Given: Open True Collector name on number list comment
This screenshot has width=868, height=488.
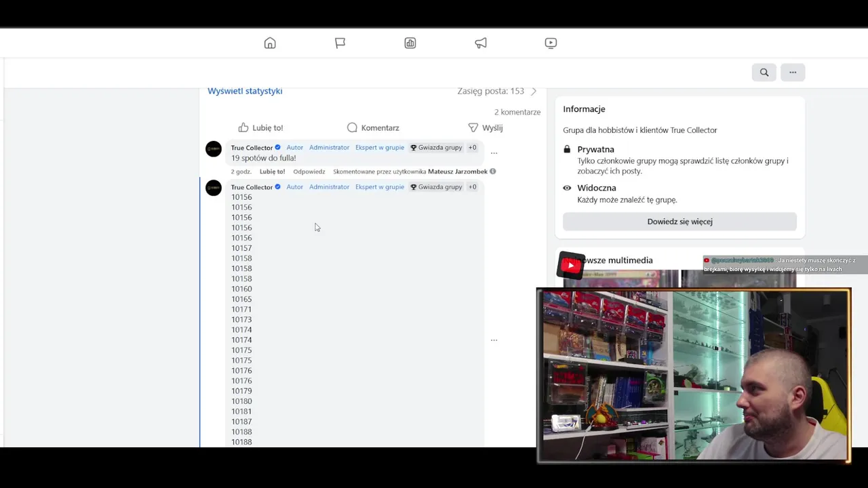Looking at the screenshot, I should (252, 187).
